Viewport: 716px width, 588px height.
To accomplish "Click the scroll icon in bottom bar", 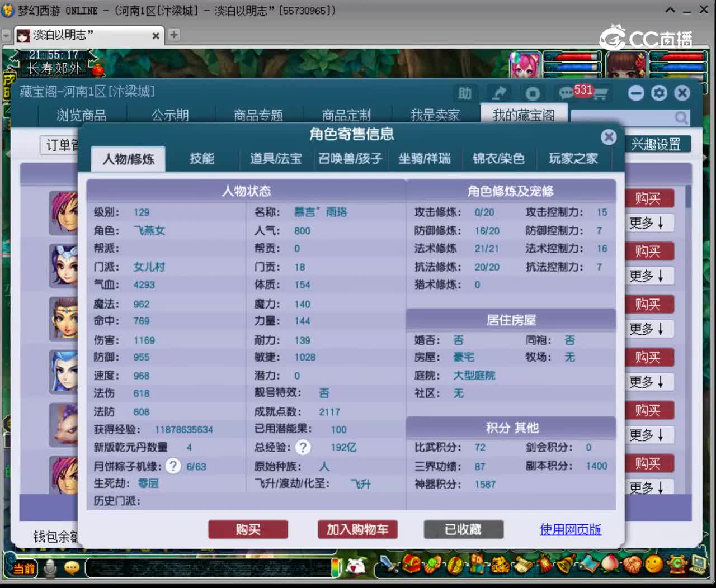I will [523, 565].
